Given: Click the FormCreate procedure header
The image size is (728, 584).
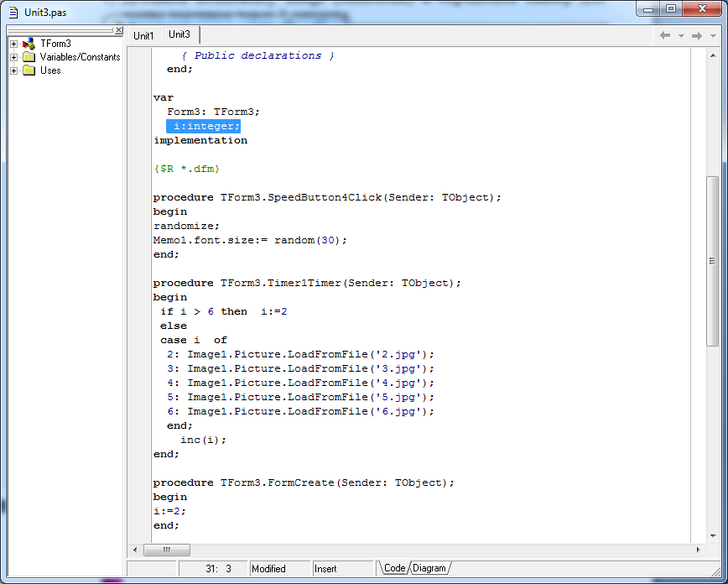Looking at the screenshot, I should [x=304, y=482].
